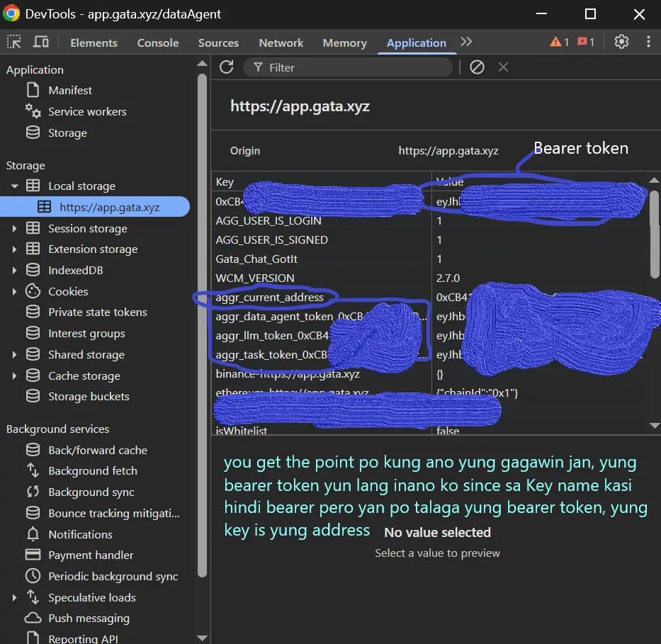Select the aggr_current_address key row
The height and width of the screenshot is (644, 661).
tap(269, 298)
